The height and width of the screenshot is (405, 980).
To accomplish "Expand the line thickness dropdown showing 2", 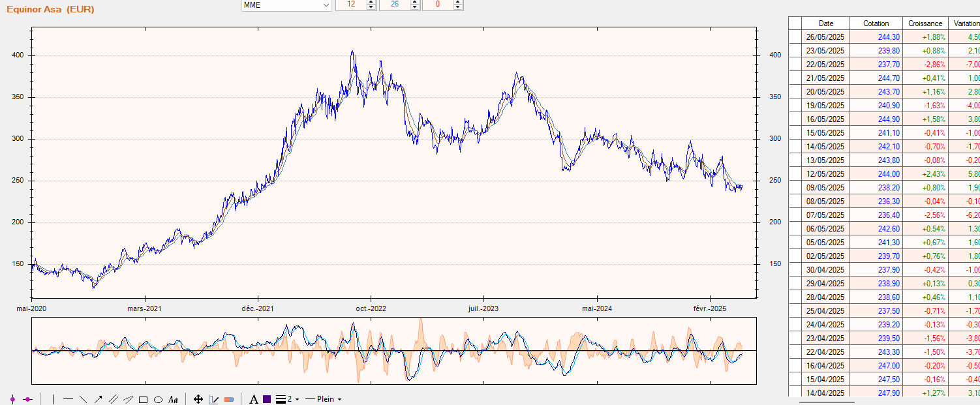I will coord(297,399).
